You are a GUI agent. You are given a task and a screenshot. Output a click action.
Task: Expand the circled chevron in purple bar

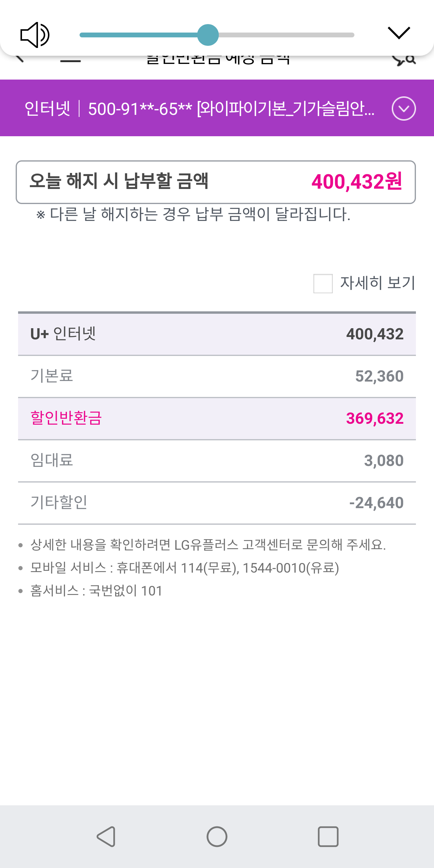[x=403, y=108]
